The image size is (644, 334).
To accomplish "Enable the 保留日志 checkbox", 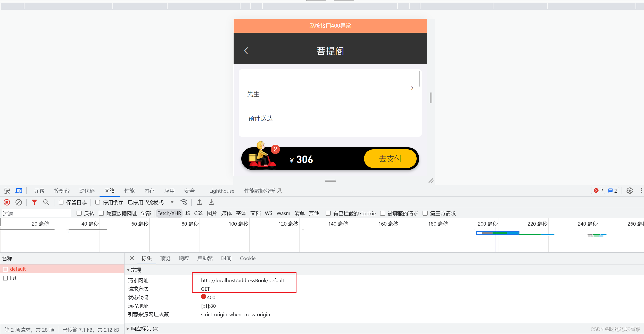I will click(61, 202).
